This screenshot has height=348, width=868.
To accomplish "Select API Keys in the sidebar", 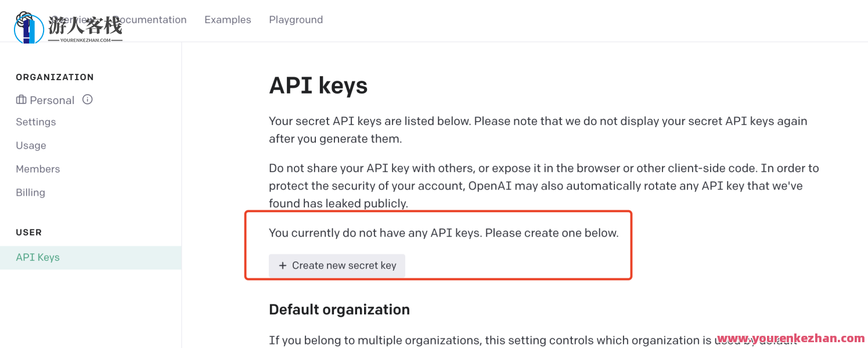I will [38, 257].
